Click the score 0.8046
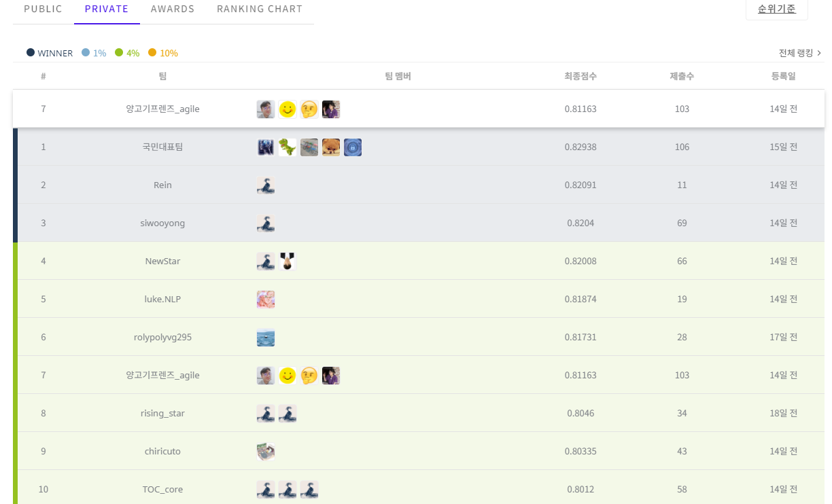The height and width of the screenshot is (504, 832). click(580, 413)
